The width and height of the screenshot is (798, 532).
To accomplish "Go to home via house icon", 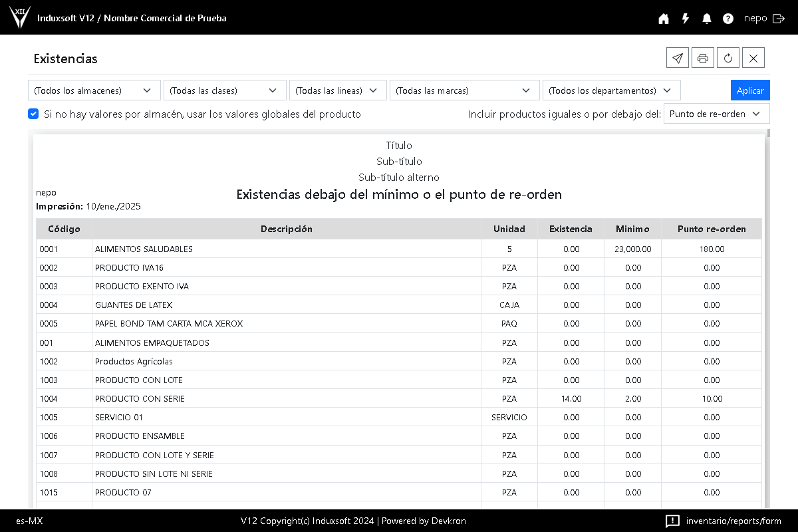I will coord(663,19).
